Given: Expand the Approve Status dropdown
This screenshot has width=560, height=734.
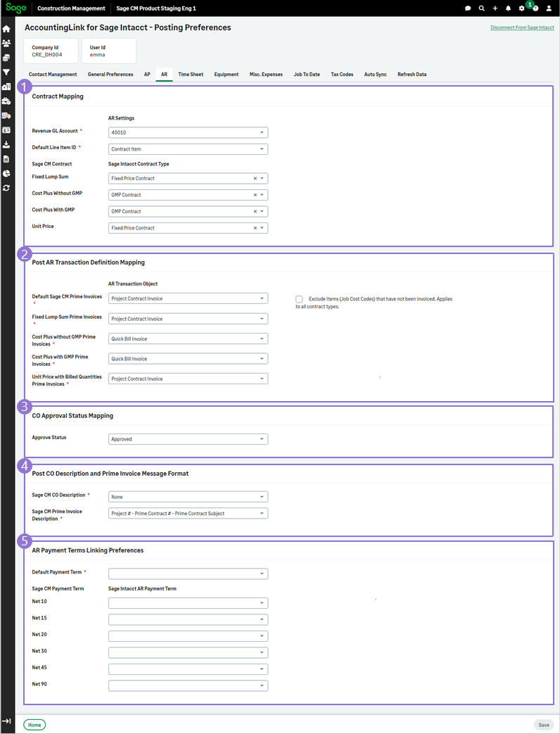Looking at the screenshot, I should click(189, 439).
